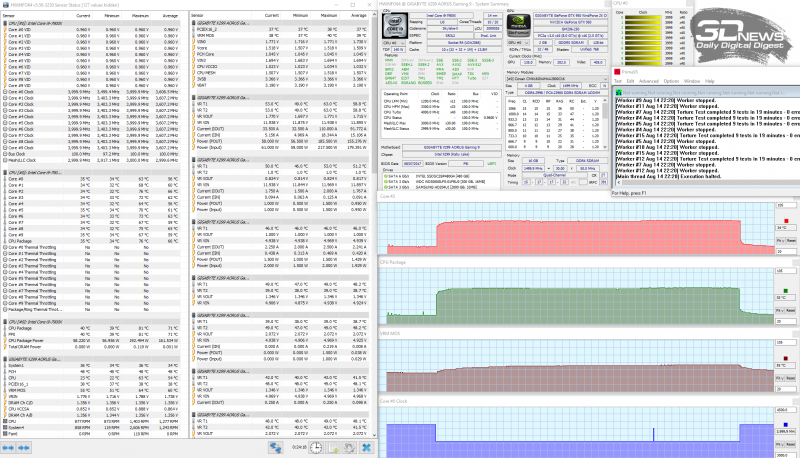Open the Test menu in Prime95
Screen dimensions: 800x458
pos(617,81)
